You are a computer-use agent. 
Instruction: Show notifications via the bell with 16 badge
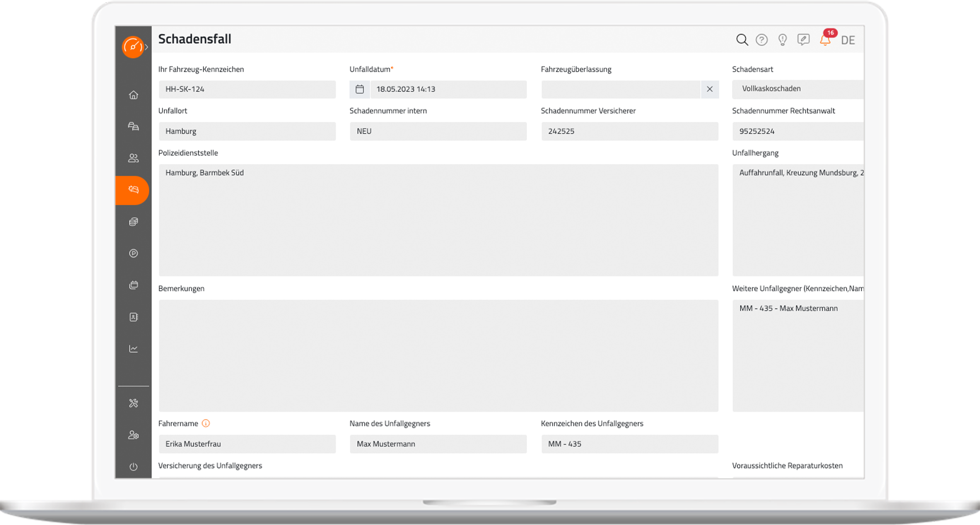click(x=825, y=40)
